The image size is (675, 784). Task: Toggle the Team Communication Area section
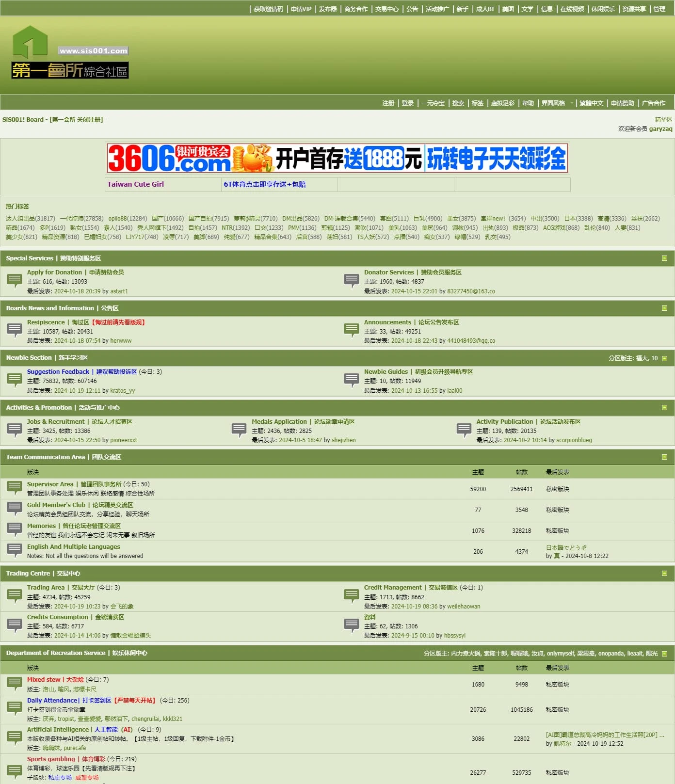pyautogui.click(x=664, y=457)
